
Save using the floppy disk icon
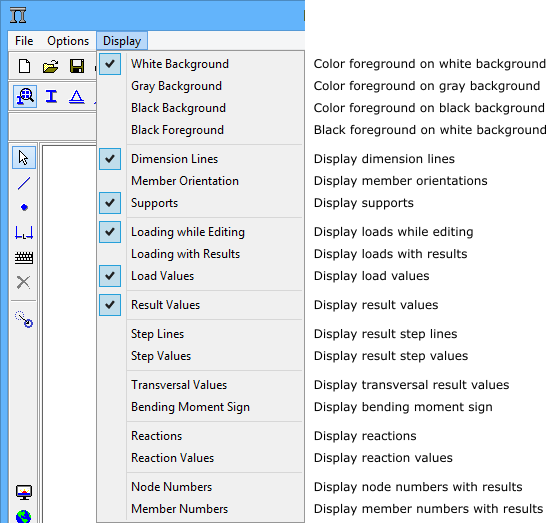(77, 66)
